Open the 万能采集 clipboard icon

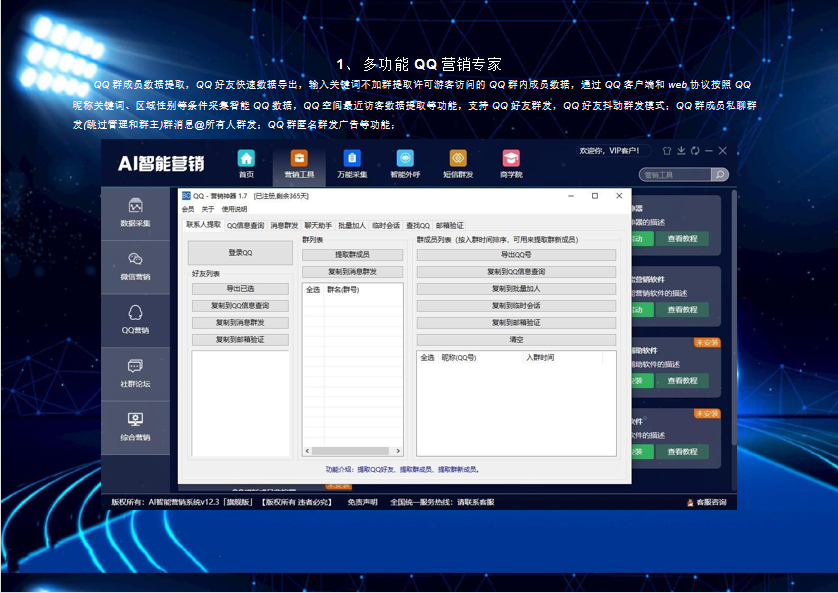(352, 159)
